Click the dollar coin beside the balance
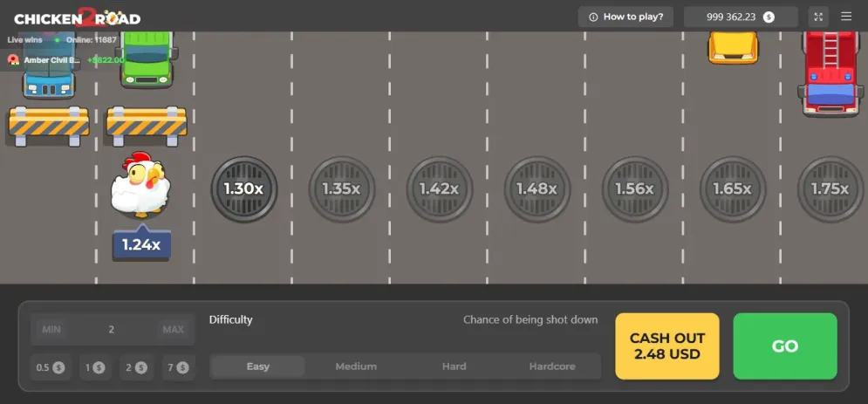 (x=769, y=17)
